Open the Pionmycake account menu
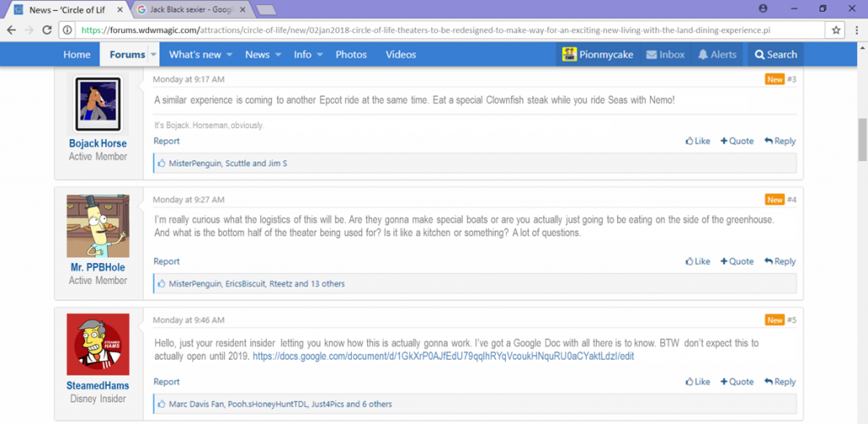Viewport: 868px width, 424px height. (598, 54)
